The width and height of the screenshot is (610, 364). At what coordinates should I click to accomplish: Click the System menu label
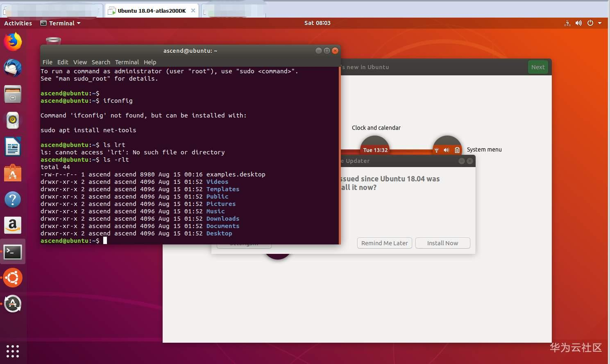tap(484, 149)
